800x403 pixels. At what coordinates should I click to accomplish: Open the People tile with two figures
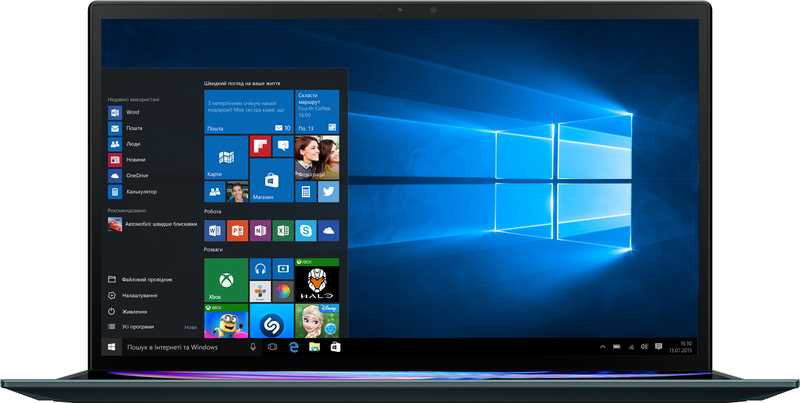[215, 191]
